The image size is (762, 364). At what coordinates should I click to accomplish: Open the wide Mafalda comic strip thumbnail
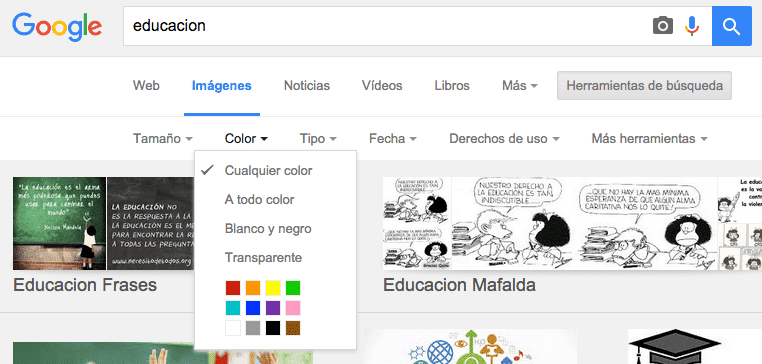coord(585,223)
